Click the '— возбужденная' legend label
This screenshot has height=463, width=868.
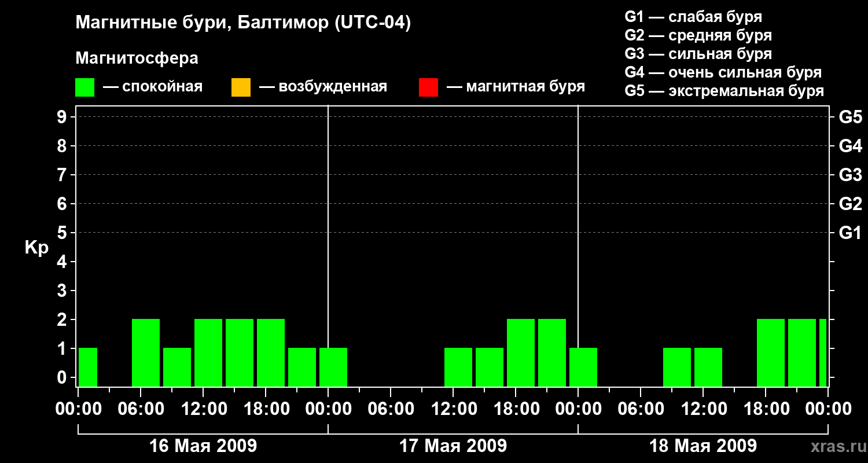click(323, 87)
